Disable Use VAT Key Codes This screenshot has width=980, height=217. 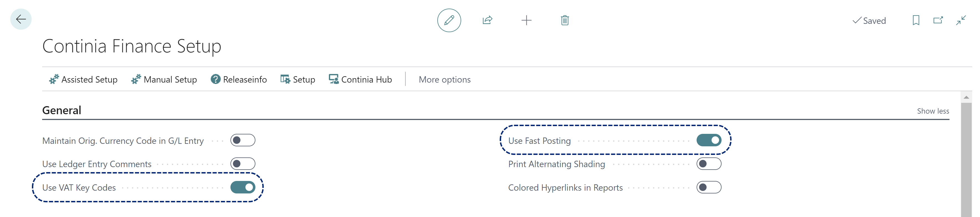pos(243,187)
